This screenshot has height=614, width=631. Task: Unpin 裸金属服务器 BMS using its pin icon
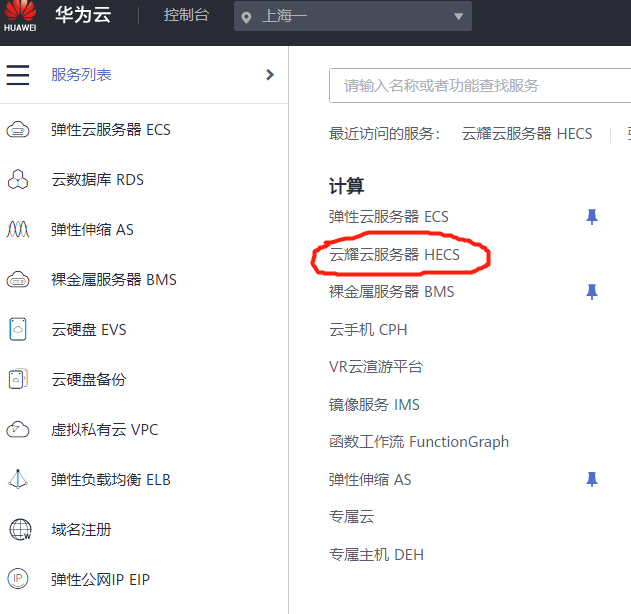pyautogui.click(x=592, y=292)
